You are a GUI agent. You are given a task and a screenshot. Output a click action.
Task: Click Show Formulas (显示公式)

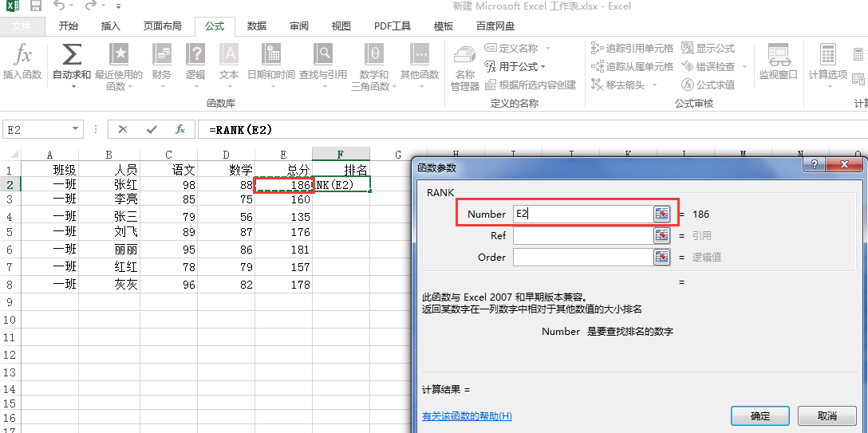(x=708, y=48)
